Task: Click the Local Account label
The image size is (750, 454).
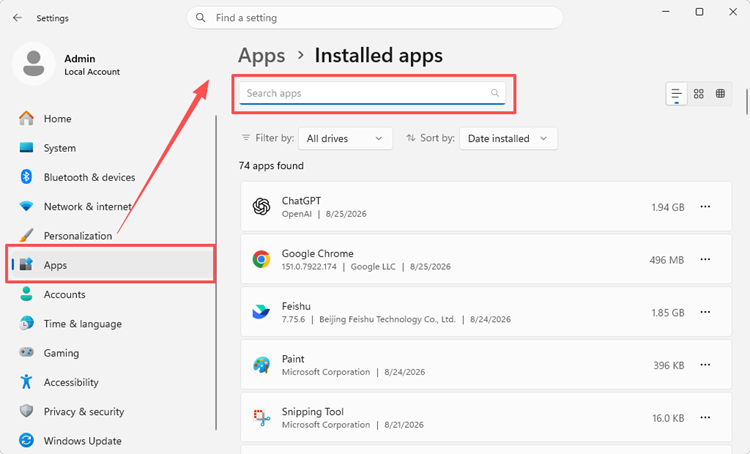Action: click(92, 72)
